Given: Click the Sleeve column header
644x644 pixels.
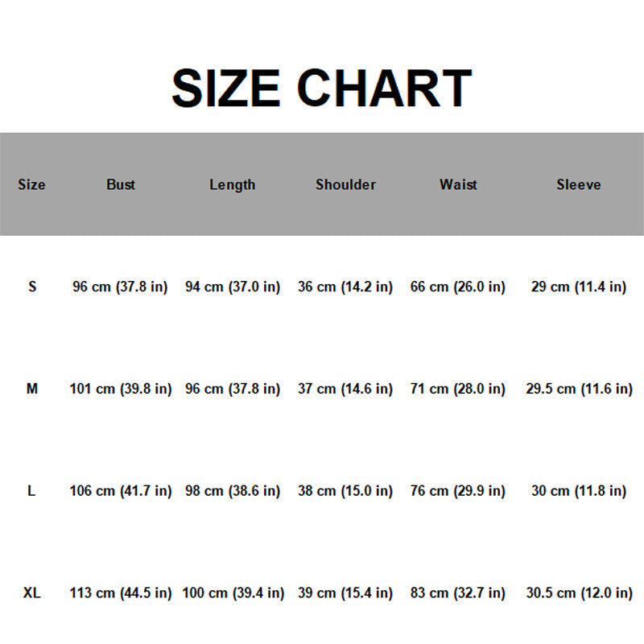Looking at the screenshot, I should pos(579,184).
